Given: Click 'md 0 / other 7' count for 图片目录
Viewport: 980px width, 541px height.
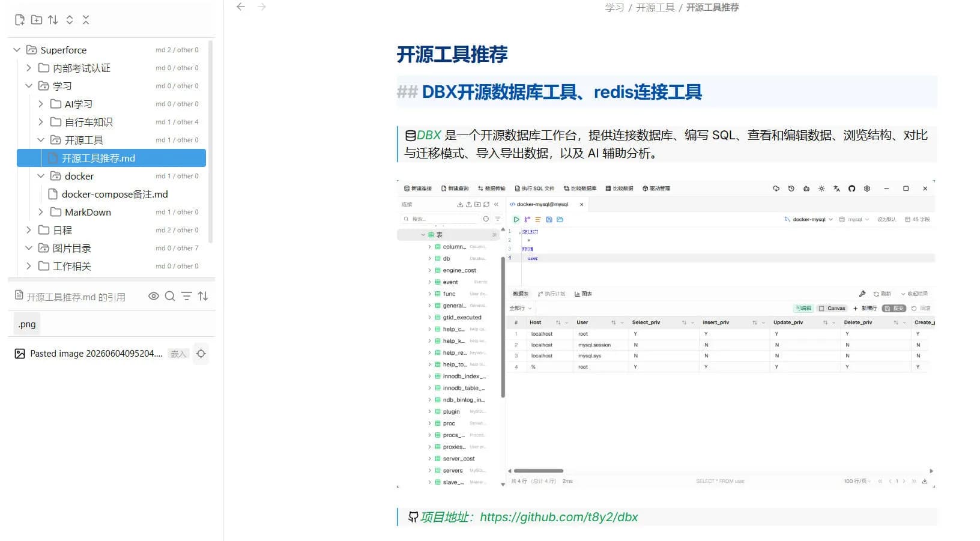Looking at the screenshot, I should click(177, 248).
